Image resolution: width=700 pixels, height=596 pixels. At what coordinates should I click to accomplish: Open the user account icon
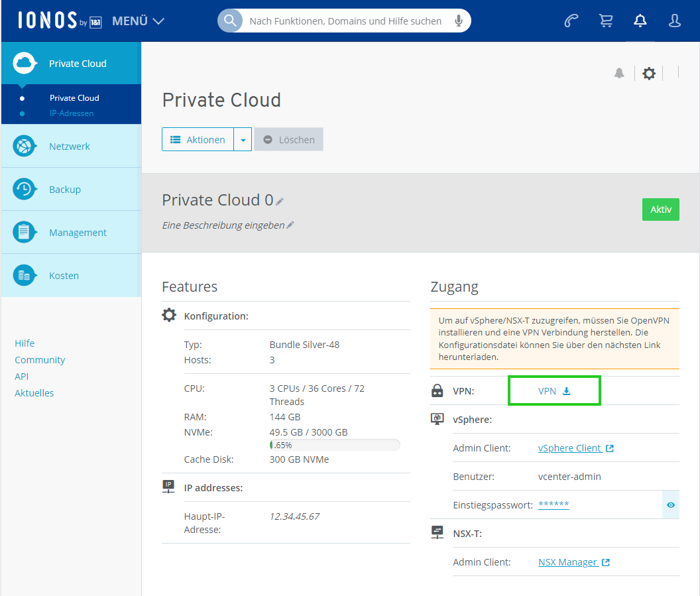click(675, 21)
